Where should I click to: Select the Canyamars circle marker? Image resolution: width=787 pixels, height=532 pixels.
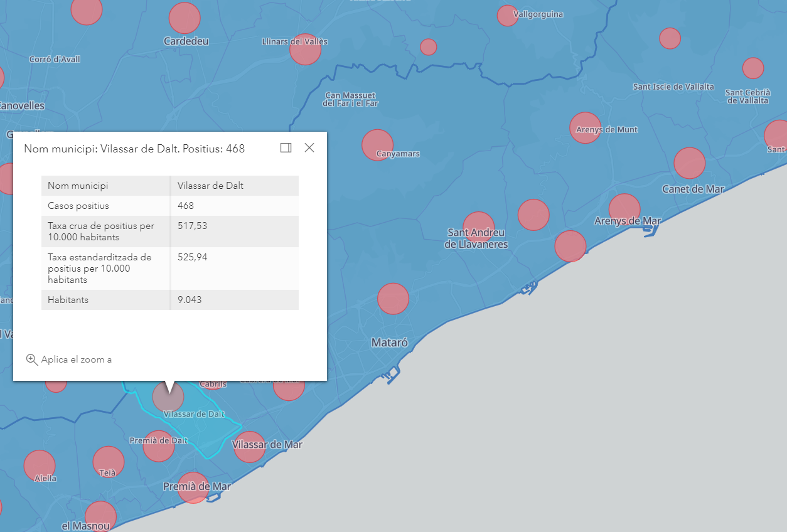377,145
